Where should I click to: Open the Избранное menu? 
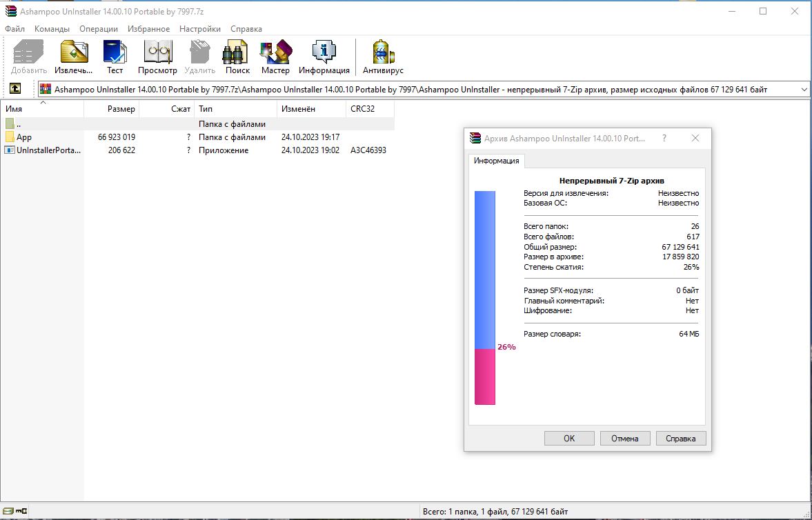[x=148, y=29]
